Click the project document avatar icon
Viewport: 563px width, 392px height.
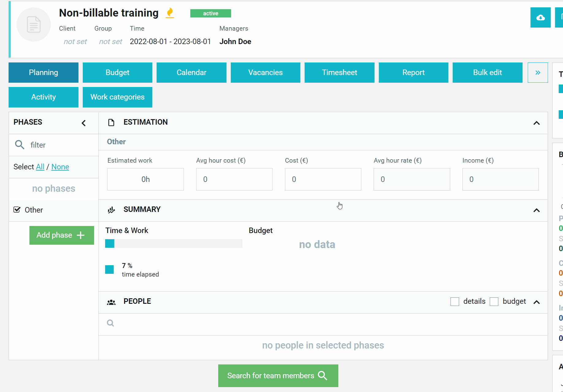click(x=34, y=24)
